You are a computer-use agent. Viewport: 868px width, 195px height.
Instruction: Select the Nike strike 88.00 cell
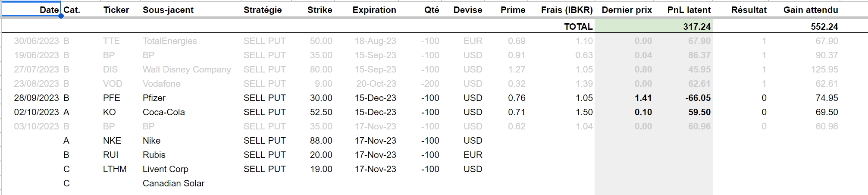click(x=321, y=141)
